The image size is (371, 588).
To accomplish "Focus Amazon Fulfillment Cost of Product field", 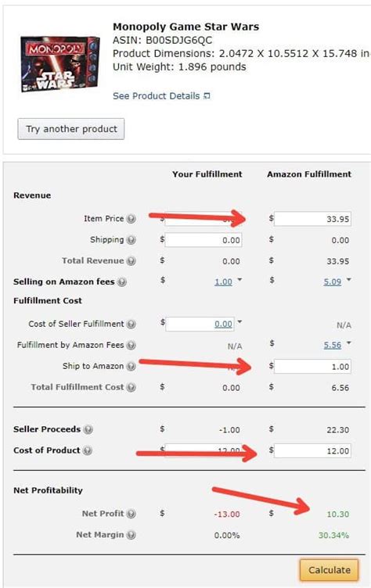I will coord(312,450).
